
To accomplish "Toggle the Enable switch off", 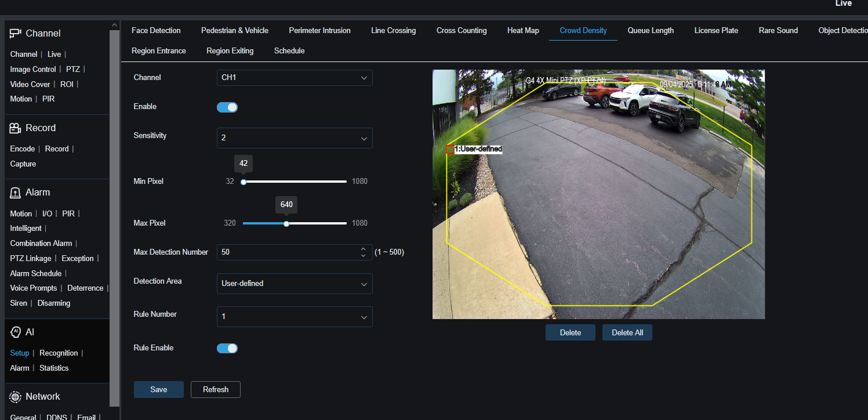I will [x=227, y=107].
